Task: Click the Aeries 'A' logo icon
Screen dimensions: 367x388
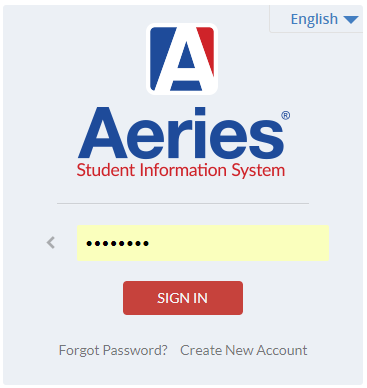Action: (182, 59)
